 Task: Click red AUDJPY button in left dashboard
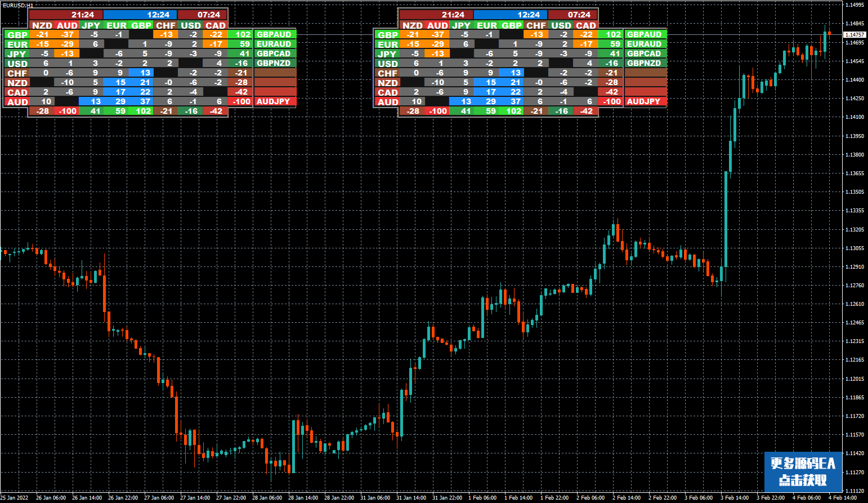coord(274,101)
